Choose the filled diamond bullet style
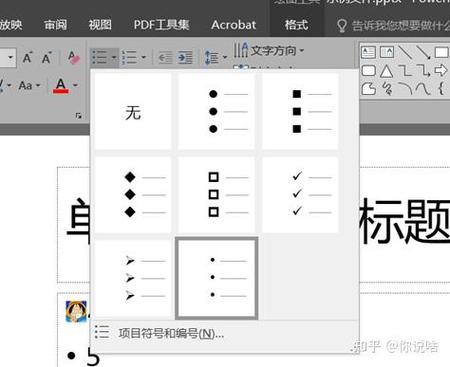The height and width of the screenshot is (367, 450). [133, 195]
